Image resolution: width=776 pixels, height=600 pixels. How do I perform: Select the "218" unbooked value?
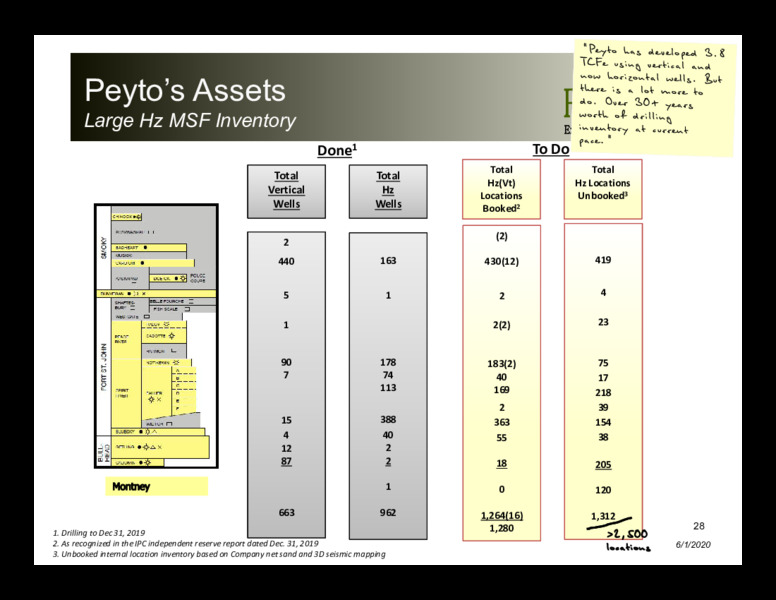click(x=603, y=393)
